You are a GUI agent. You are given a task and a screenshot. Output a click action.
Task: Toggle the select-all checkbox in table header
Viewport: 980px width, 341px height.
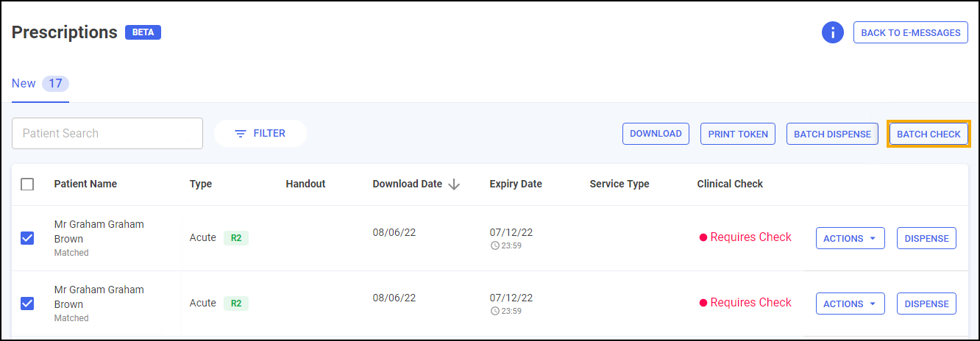(x=27, y=184)
